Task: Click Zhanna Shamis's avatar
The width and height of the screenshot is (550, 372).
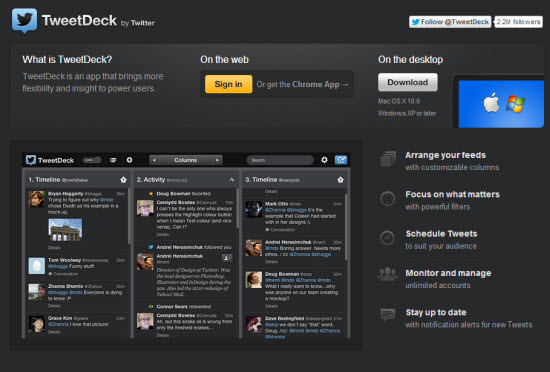Action: (x=36, y=292)
